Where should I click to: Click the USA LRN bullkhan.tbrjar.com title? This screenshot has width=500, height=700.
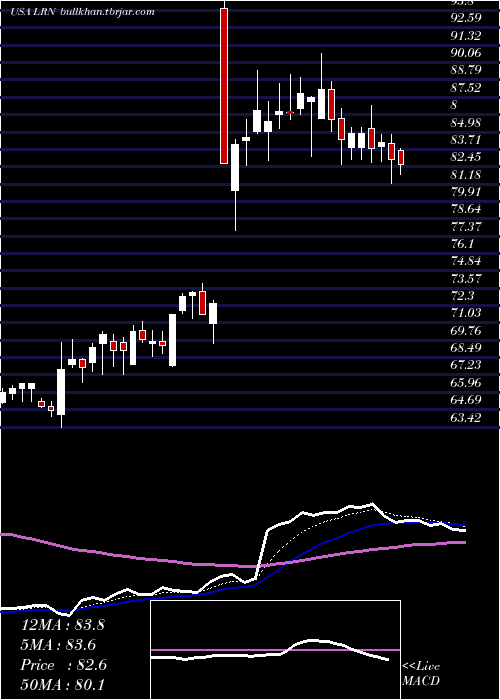pos(83,12)
